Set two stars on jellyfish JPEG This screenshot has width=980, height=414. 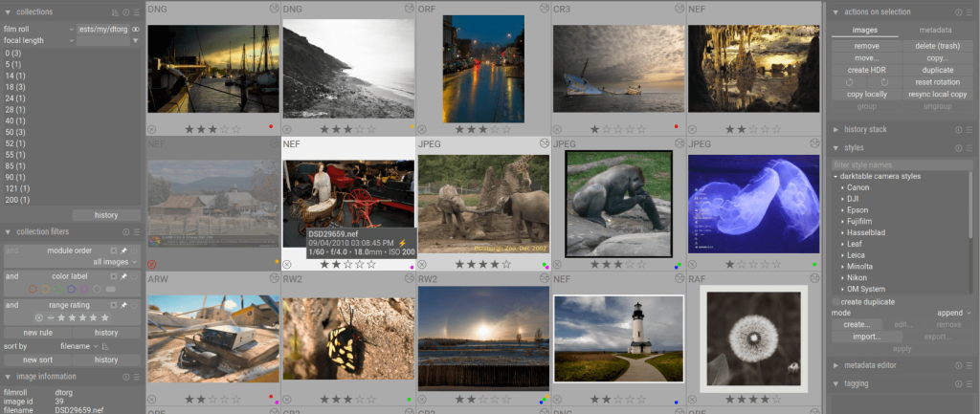743,265
